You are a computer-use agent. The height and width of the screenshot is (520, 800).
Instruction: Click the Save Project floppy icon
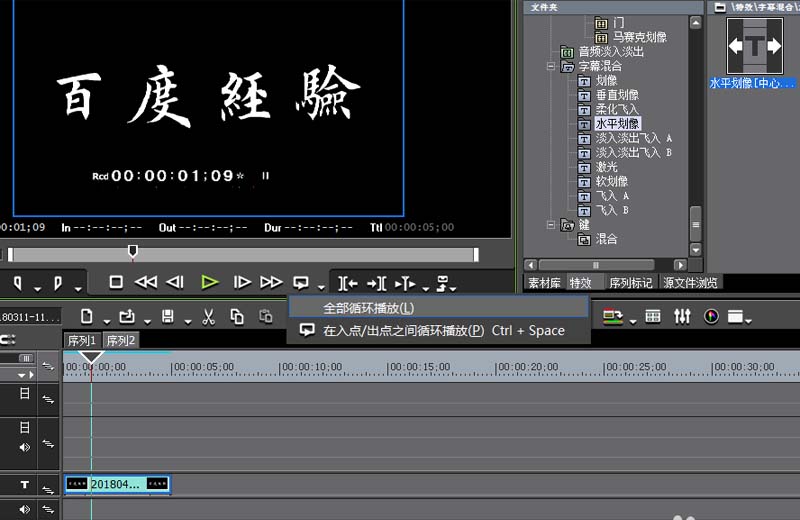[168, 317]
